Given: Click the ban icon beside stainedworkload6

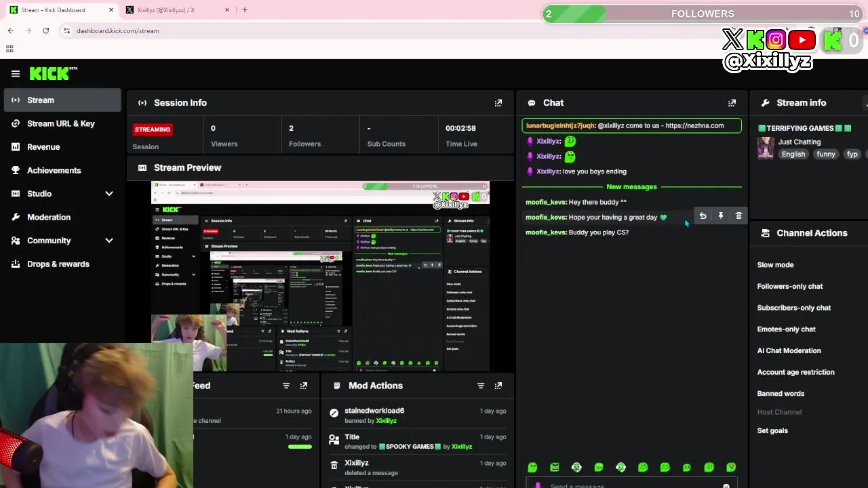Looking at the screenshot, I should click(x=334, y=413).
